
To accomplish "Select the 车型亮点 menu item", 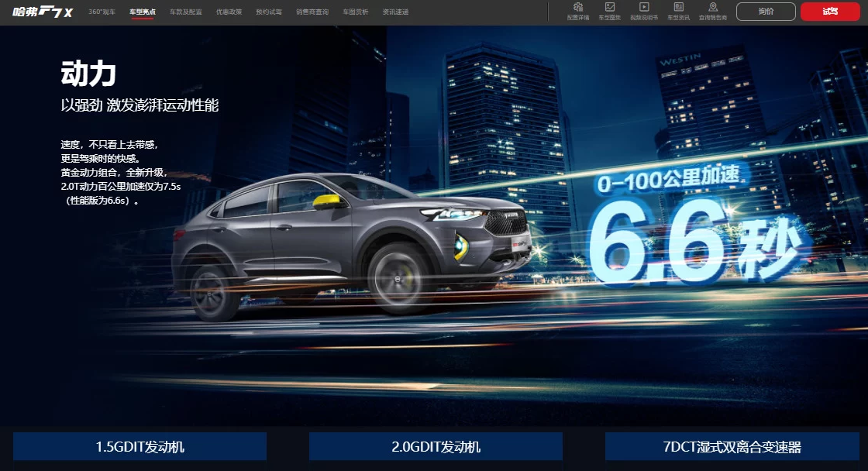I will [143, 12].
